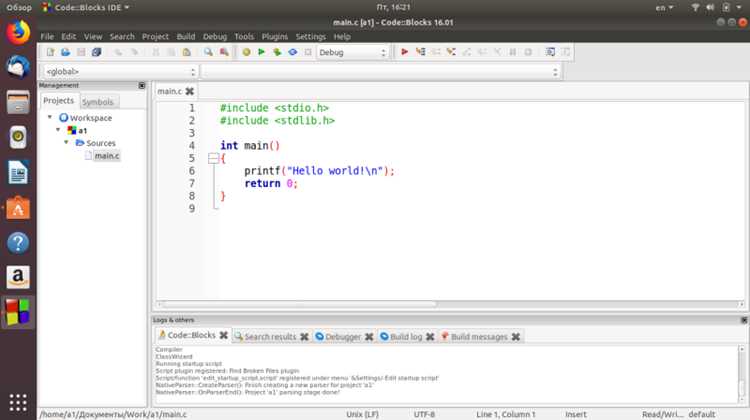The image size is (750, 420).
Task: Open the Build menu
Action: 186,36
